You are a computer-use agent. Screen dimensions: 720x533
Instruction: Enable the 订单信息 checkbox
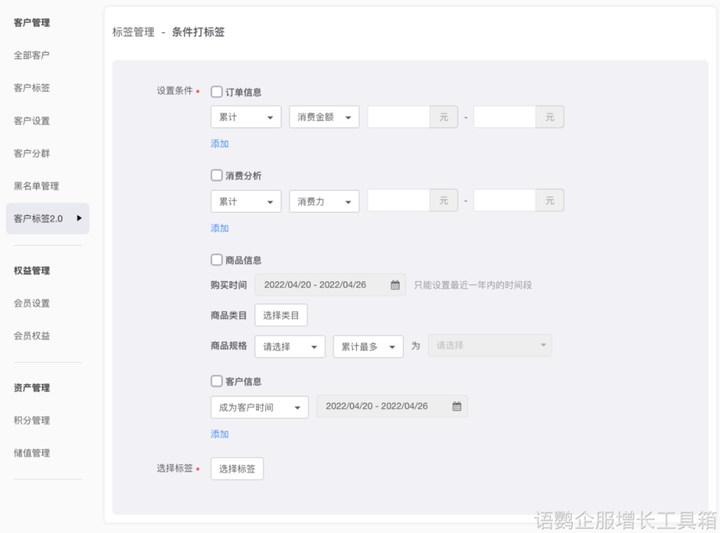point(217,92)
